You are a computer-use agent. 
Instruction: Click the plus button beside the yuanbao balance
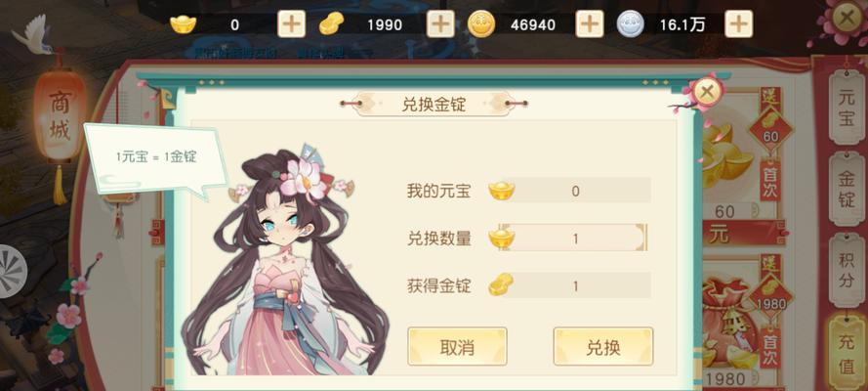tap(291, 23)
